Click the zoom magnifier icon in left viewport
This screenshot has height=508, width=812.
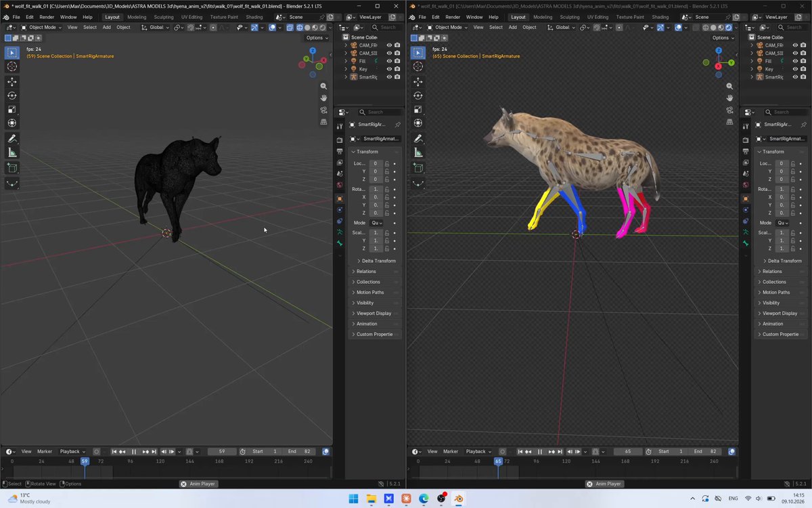click(x=323, y=86)
